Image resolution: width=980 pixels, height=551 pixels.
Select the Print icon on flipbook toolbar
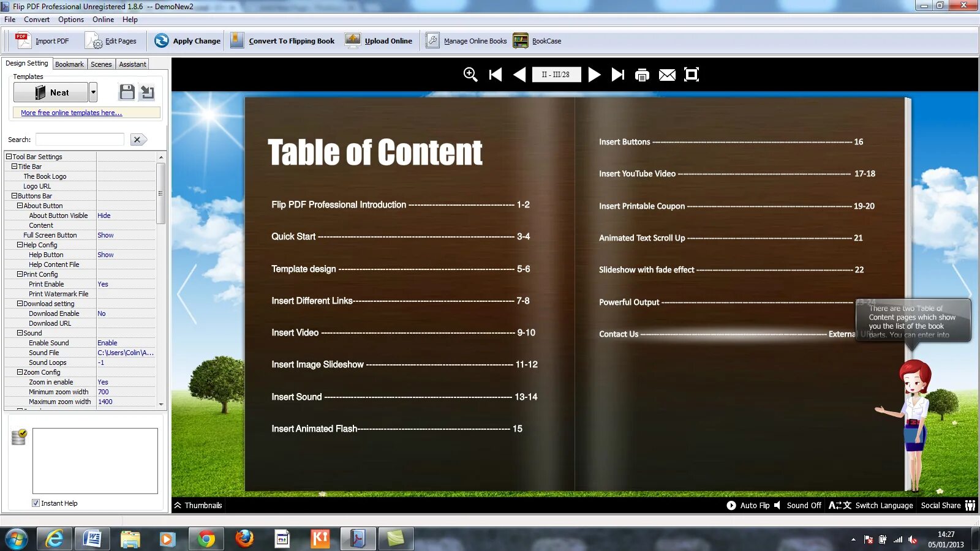point(642,74)
